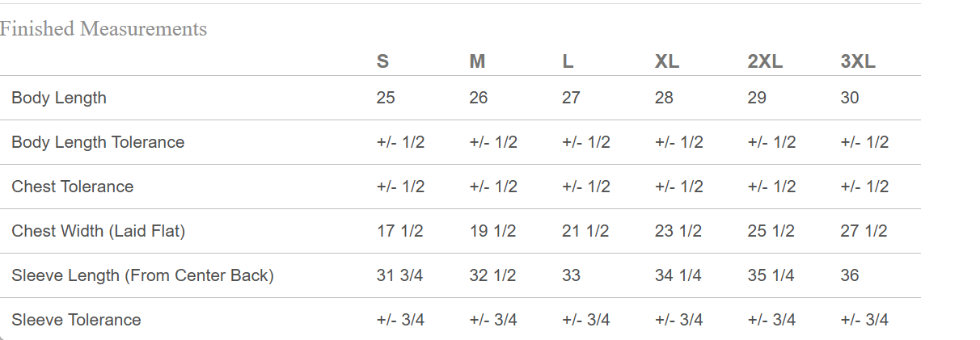Select the 3XL sleeve length value 36
The image size is (980, 340).
click(850, 275)
